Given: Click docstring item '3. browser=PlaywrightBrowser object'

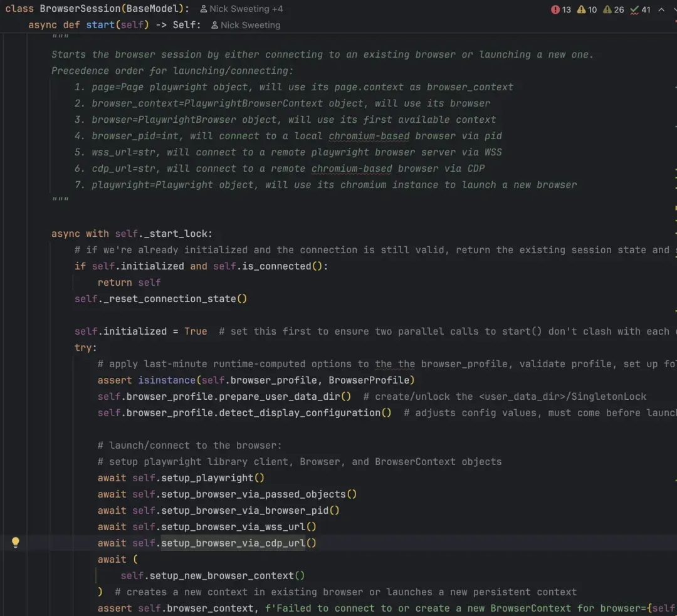Looking at the screenshot, I should coord(178,120).
